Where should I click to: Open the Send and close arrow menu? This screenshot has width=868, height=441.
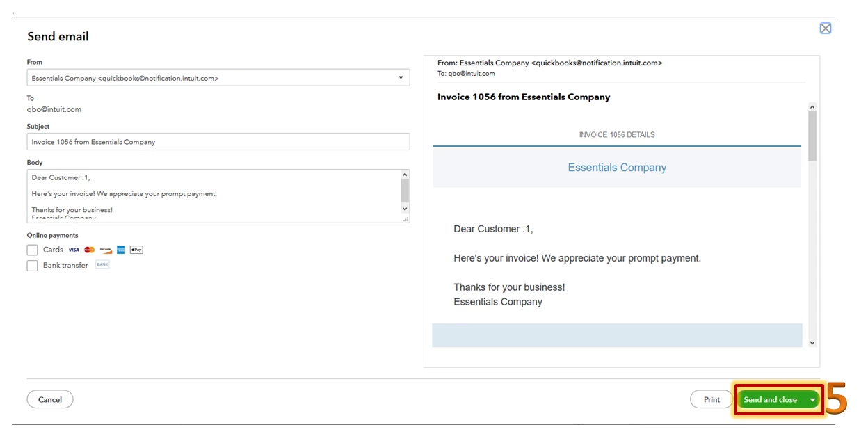click(x=812, y=400)
